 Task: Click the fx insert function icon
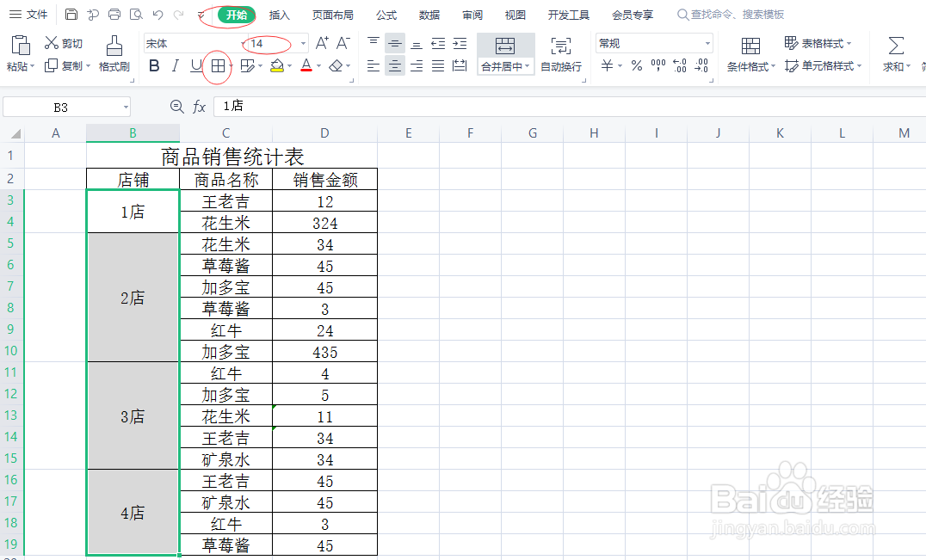(x=199, y=107)
